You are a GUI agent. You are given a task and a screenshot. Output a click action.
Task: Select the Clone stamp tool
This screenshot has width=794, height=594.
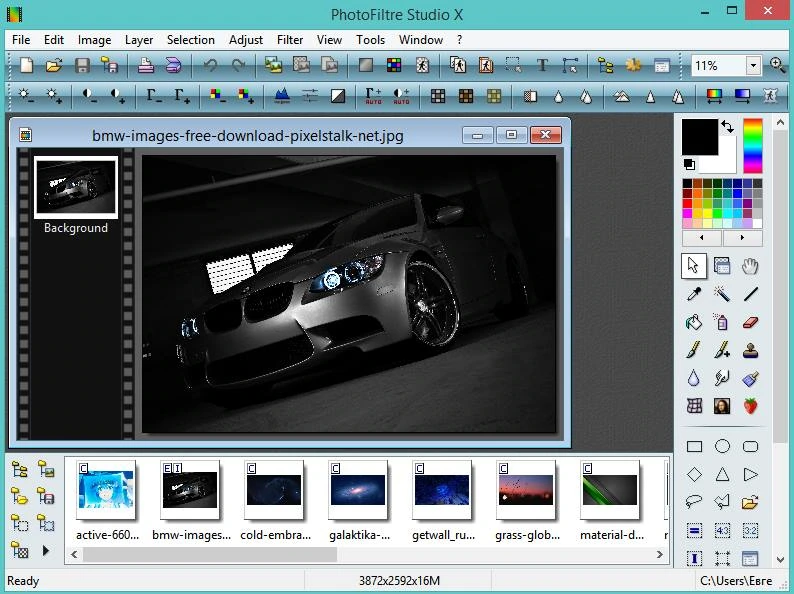[750, 350]
